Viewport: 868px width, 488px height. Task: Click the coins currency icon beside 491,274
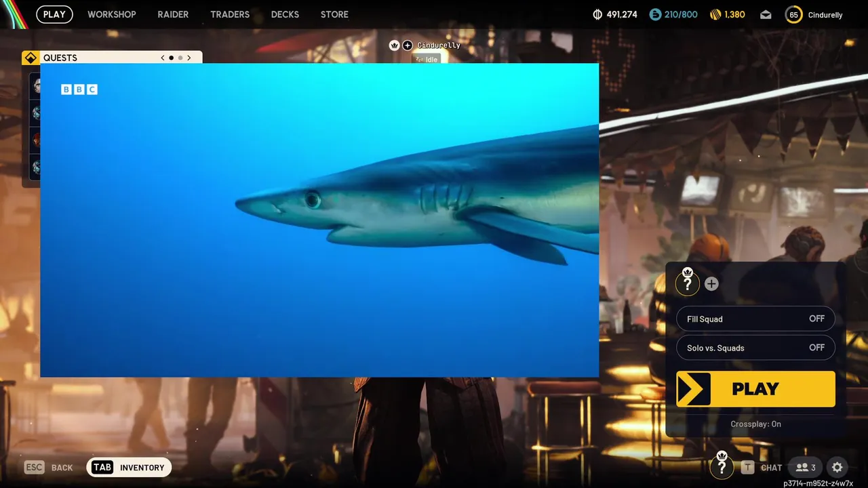(x=597, y=14)
